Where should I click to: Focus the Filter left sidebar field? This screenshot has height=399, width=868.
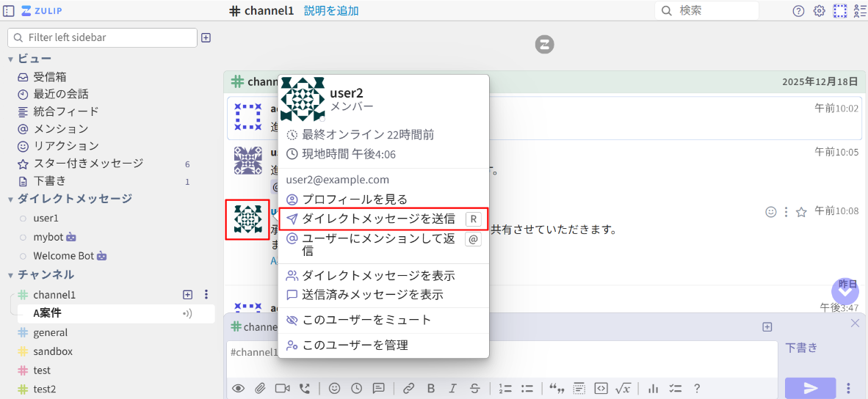[x=102, y=37]
